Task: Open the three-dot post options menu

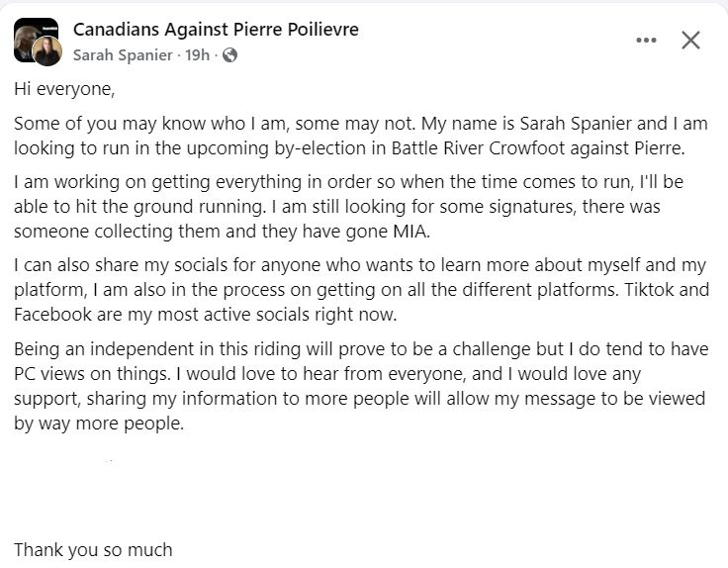Action: (646, 41)
